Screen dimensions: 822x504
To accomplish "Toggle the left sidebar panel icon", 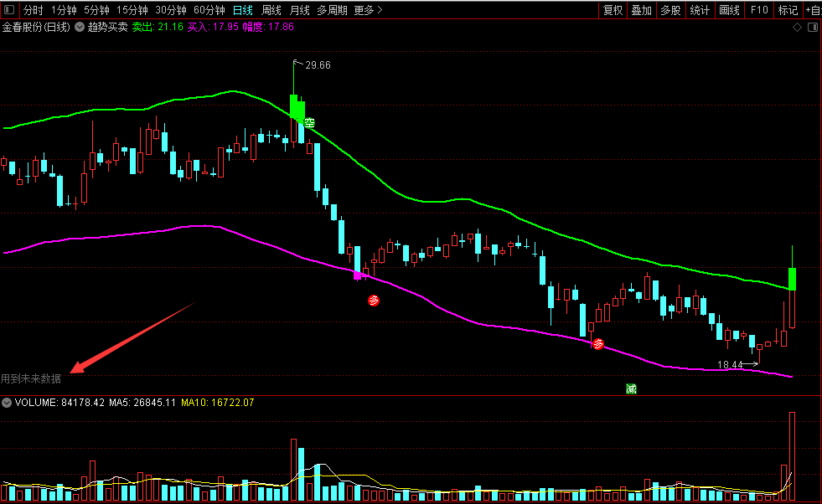I will point(9,10).
